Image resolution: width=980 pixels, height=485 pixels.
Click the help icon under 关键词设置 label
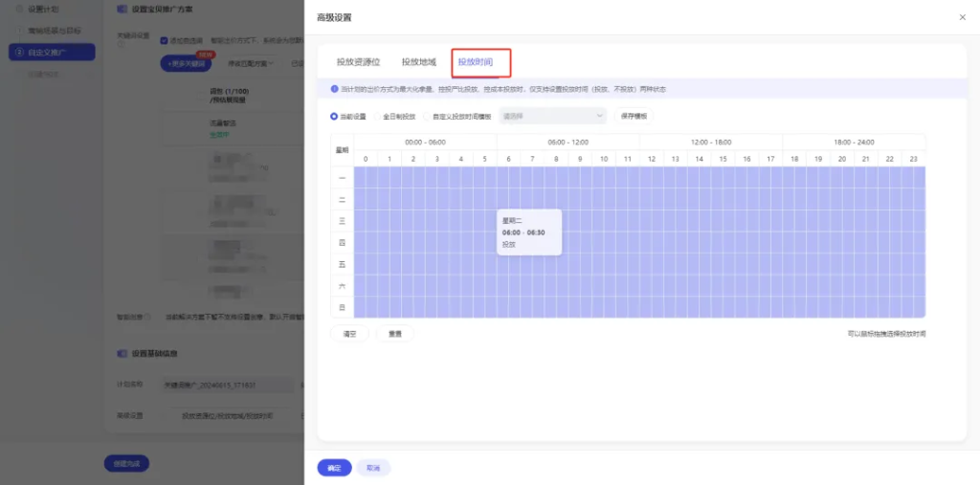[x=121, y=44]
